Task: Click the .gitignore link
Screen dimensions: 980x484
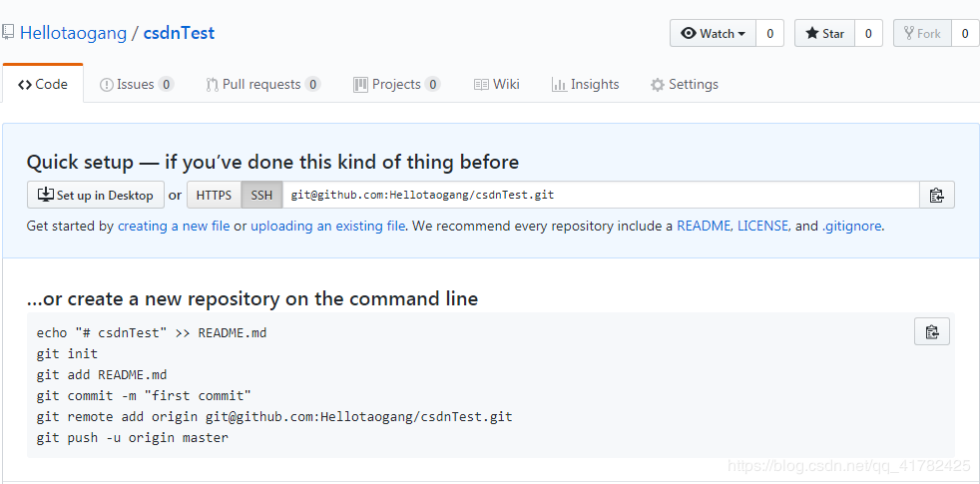Action: pos(851,226)
